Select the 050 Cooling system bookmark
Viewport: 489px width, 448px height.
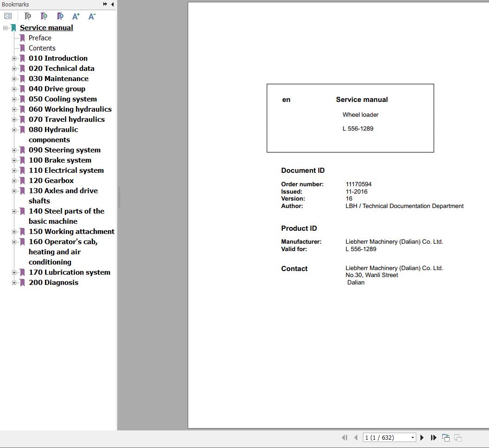coord(63,99)
